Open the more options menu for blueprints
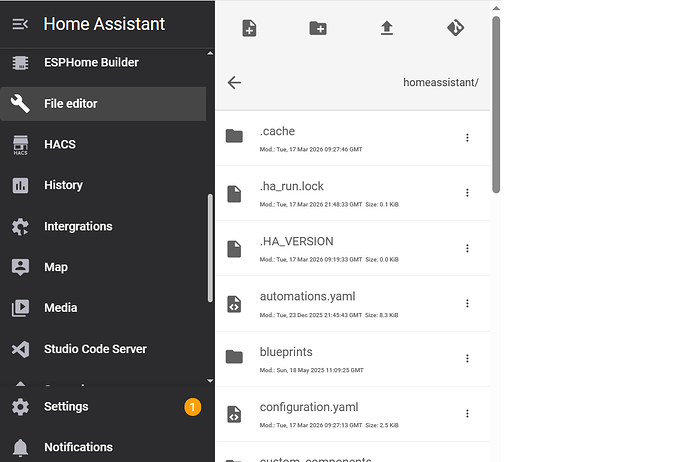The width and height of the screenshot is (690, 462). tap(467, 358)
